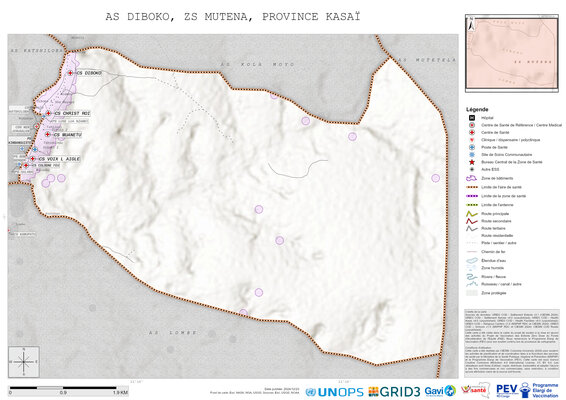Click the Route tertiaire gray line icon
This screenshot has height=400, width=566.
click(471, 229)
